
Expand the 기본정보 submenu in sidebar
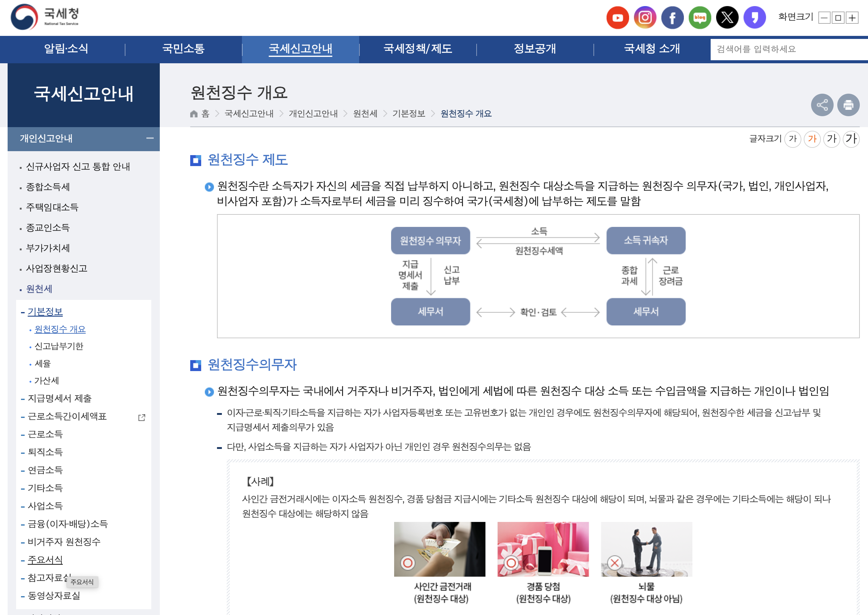(x=45, y=312)
